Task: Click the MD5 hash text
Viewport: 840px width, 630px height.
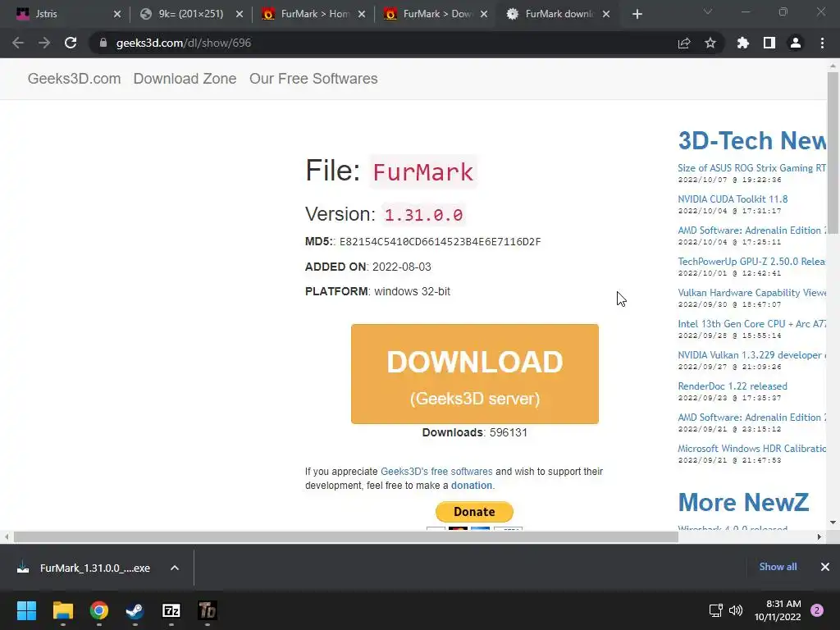Action: [440, 242]
